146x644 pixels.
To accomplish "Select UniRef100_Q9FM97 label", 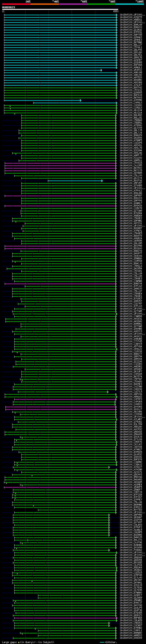I will (131, 196).
